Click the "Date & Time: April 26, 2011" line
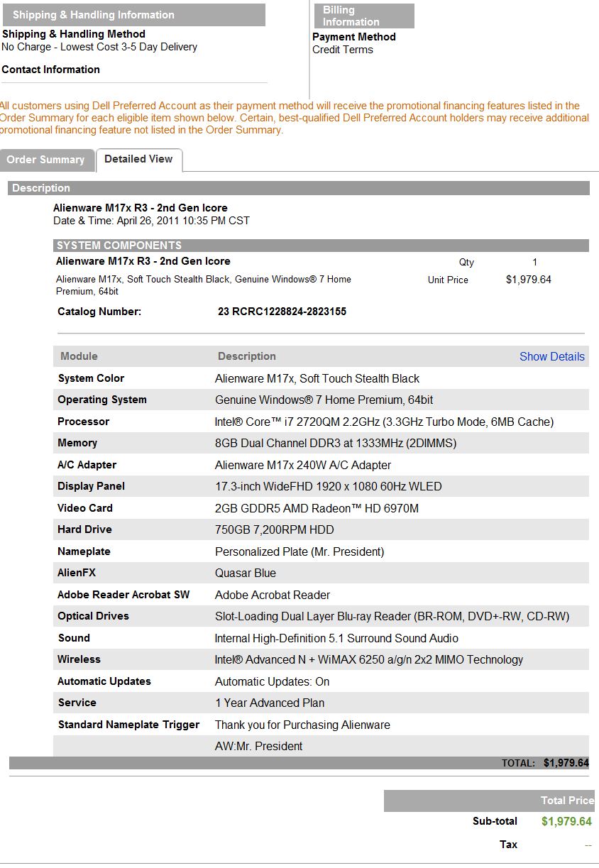This screenshot has width=599, height=868. (152, 221)
